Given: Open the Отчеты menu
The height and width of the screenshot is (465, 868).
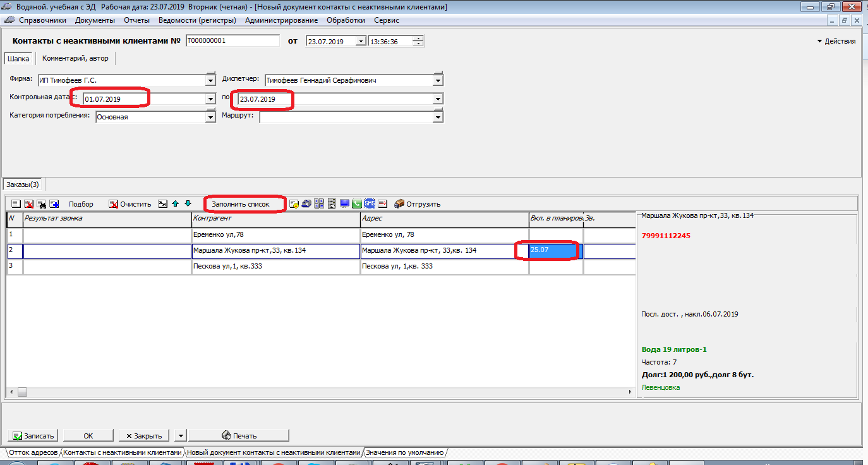Looking at the screenshot, I should click(x=136, y=20).
